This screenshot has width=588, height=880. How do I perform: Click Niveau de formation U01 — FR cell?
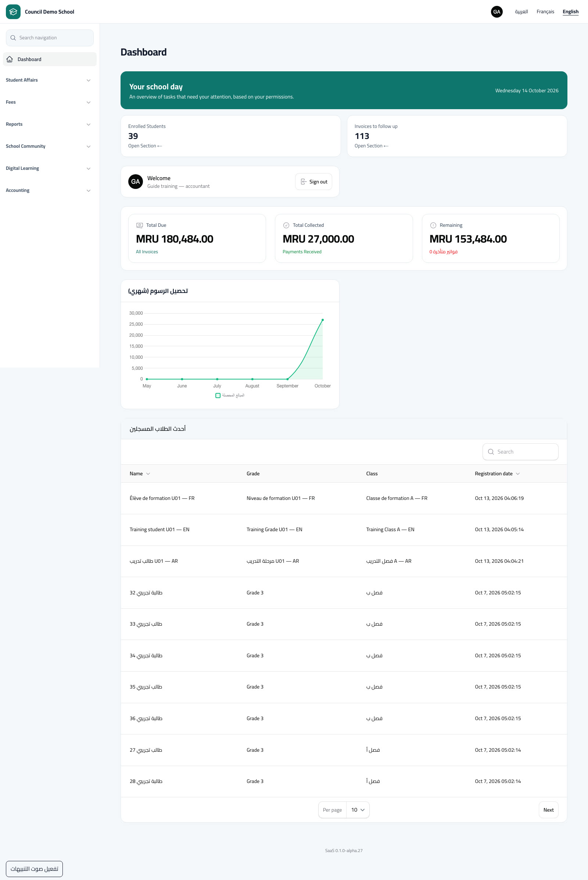[x=280, y=498]
